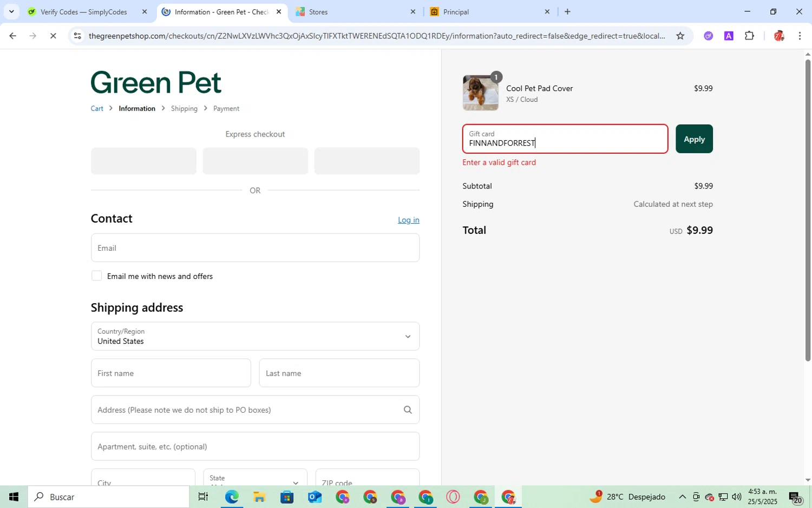Focus the ZIP code field
This screenshot has width=812, height=508.
click(x=368, y=477)
